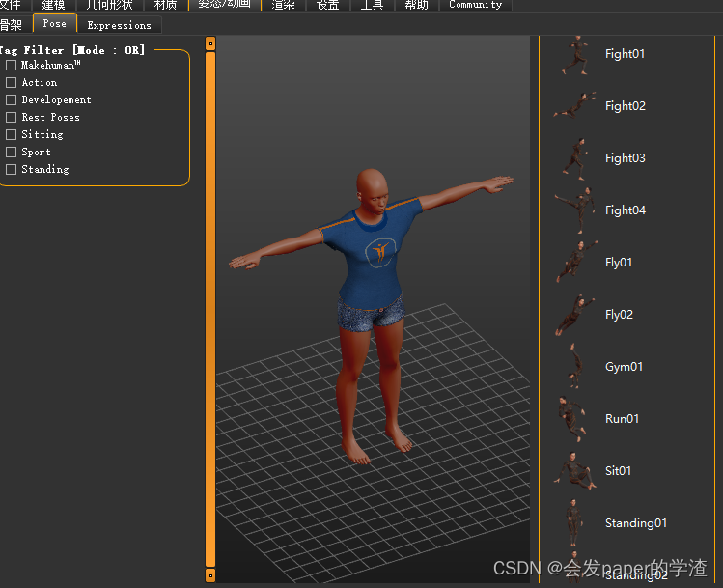Click the Standing01 pose label
Image resolution: width=723 pixels, height=588 pixels.
click(x=636, y=523)
